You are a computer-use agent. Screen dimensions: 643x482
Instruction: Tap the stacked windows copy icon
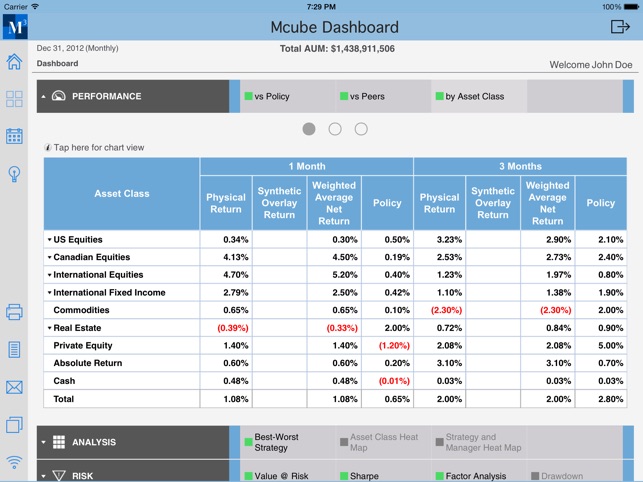pyautogui.click(x=14, y=425)
